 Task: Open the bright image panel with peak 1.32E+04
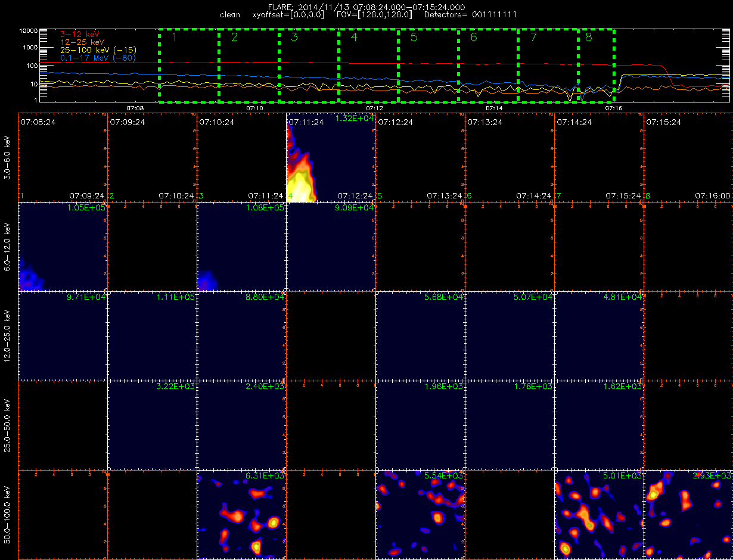pyautogui.click(x=331, y=158)
